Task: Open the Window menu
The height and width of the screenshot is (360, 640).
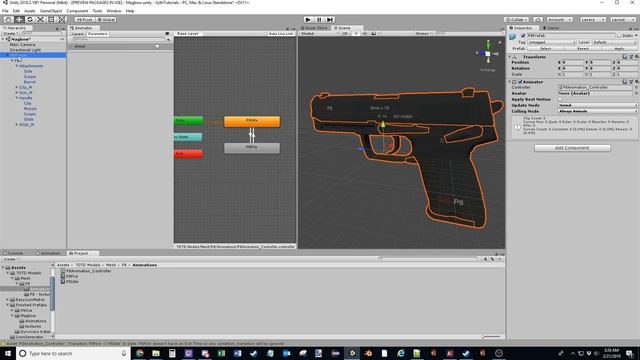Action: [114, 11]
